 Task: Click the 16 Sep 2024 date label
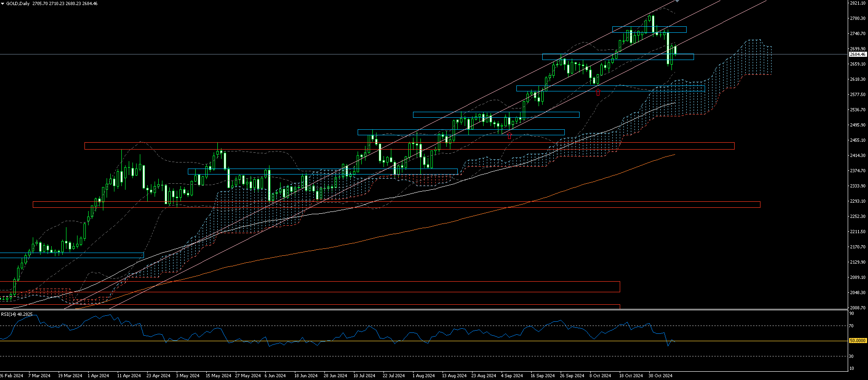543,376
